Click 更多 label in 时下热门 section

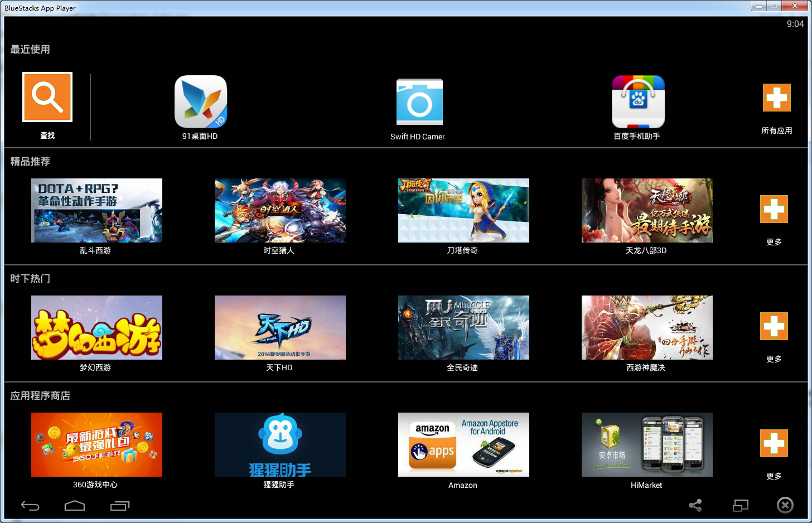tap(774, 359)
